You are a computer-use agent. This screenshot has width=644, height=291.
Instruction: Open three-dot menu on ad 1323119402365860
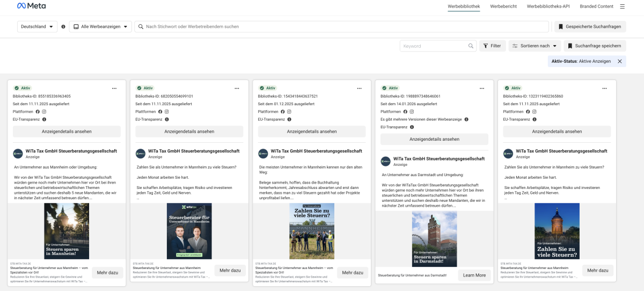604,88
